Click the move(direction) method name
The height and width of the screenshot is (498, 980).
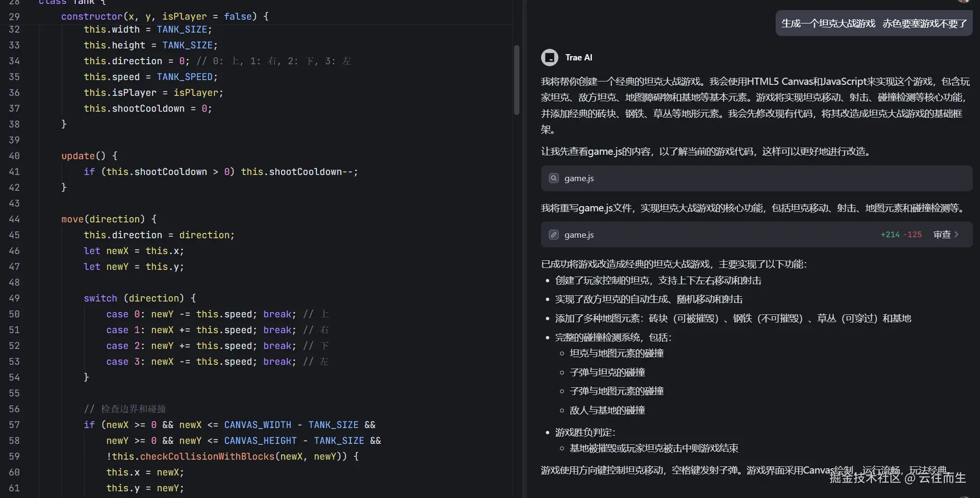point(72,219)
